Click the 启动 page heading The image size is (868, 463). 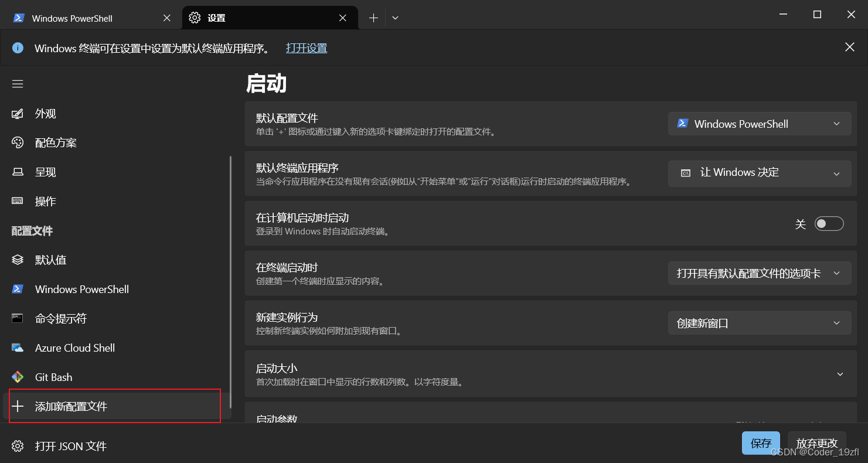tap(266, 84)
